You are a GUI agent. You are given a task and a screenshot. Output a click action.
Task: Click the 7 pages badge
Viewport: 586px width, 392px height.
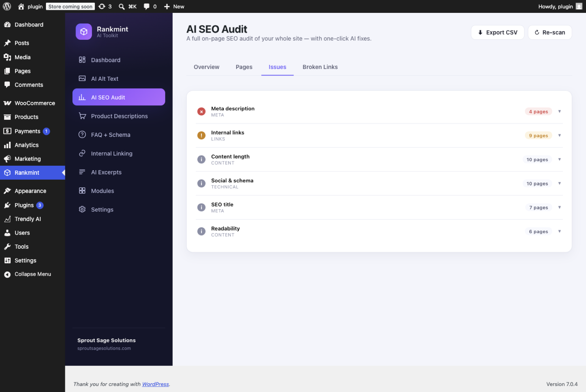(538, 207)
